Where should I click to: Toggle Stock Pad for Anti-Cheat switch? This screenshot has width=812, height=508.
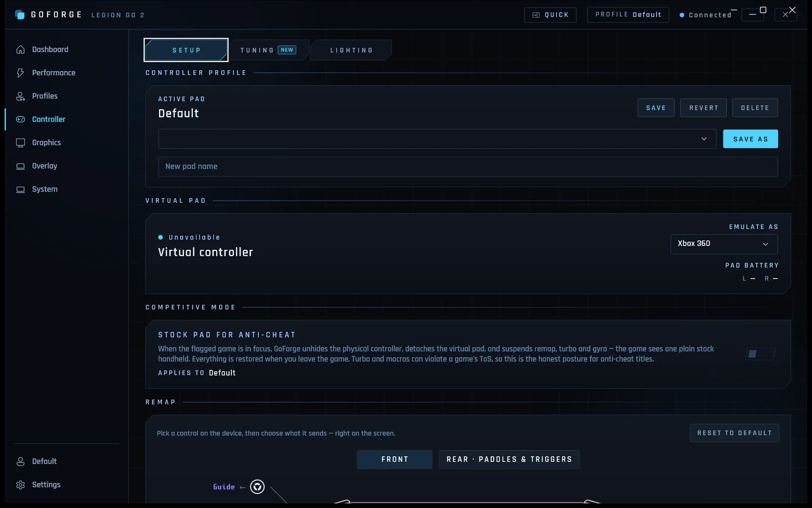[760, 354]
